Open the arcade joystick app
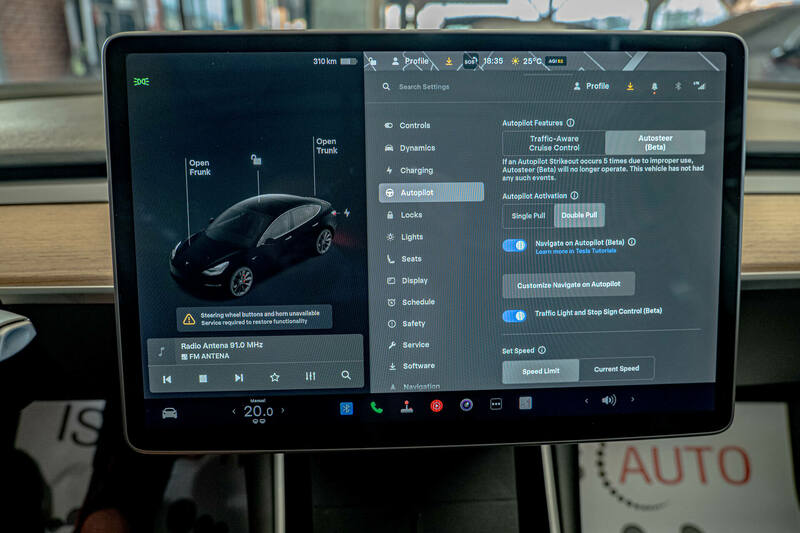The image size is (800, 533). tap(407, 407)
